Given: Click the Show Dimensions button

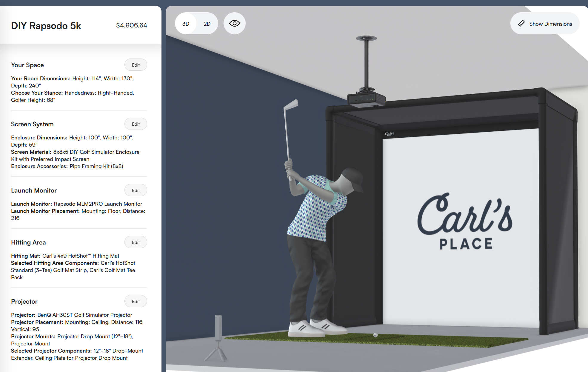Looking at the screenshot, I should pos(545,24).
